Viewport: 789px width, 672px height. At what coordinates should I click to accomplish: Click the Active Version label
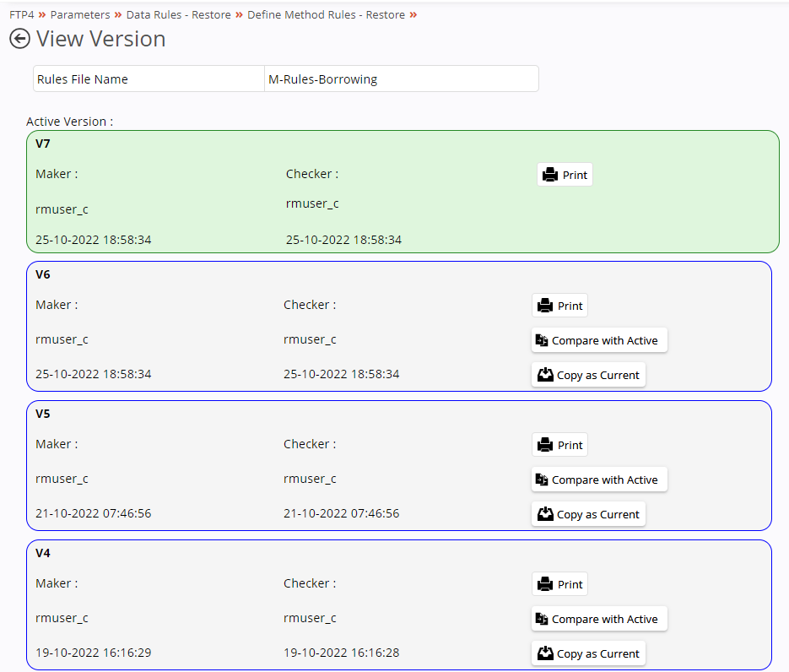pos(69,122)
